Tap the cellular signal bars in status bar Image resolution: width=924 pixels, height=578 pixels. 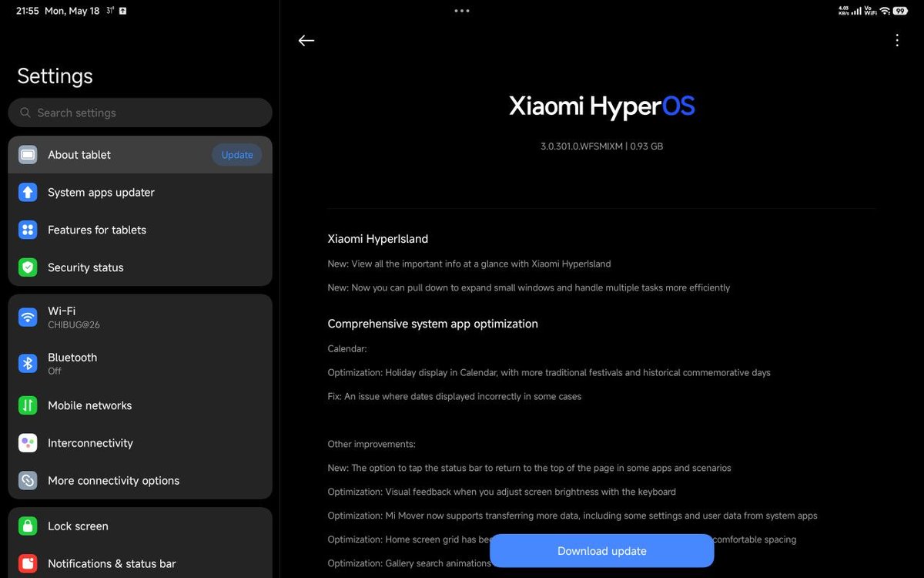856,11
